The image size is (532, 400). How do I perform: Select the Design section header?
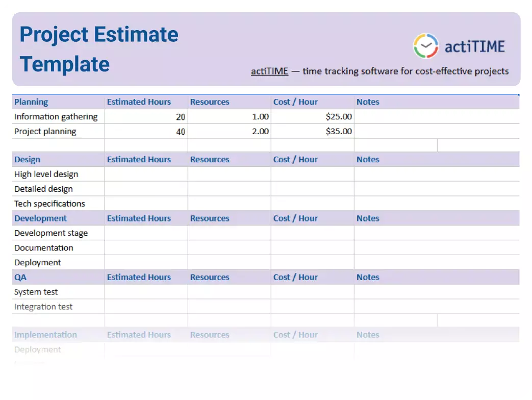pos(27,159)
